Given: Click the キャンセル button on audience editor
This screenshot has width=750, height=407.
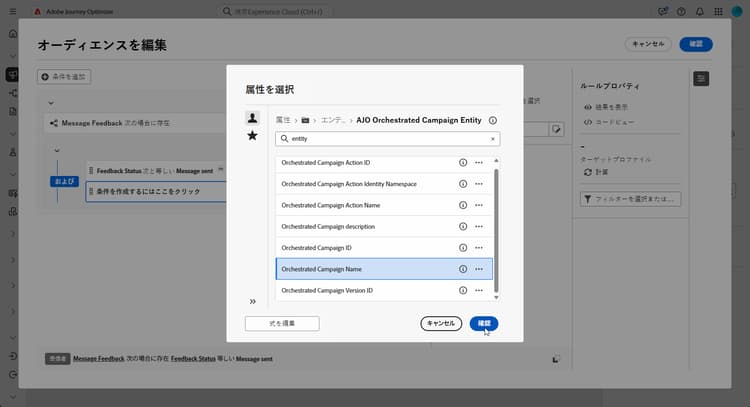Looking at the screenshot, I should (648, 44).
